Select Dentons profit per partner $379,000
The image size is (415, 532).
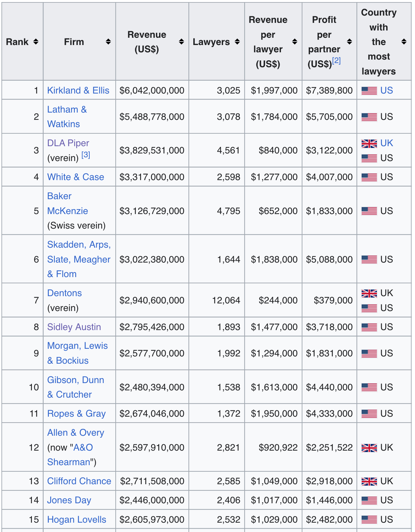coord(333,300)
